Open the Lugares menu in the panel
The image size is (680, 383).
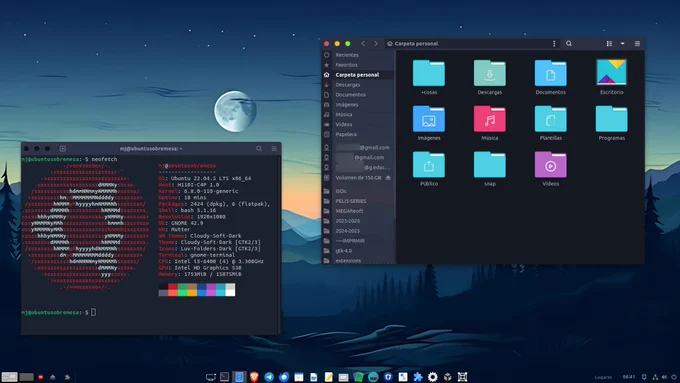point(603,377)
